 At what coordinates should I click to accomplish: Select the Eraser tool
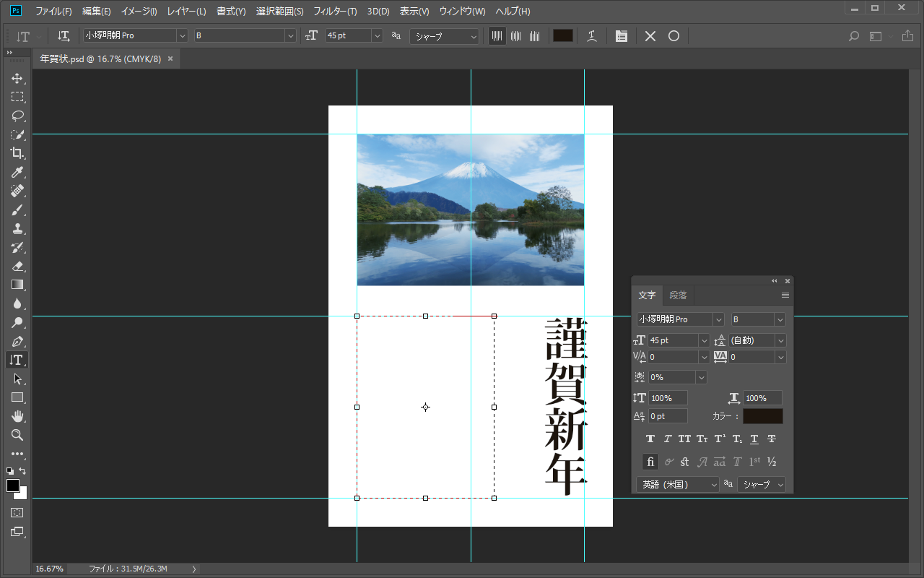(17, 266)
